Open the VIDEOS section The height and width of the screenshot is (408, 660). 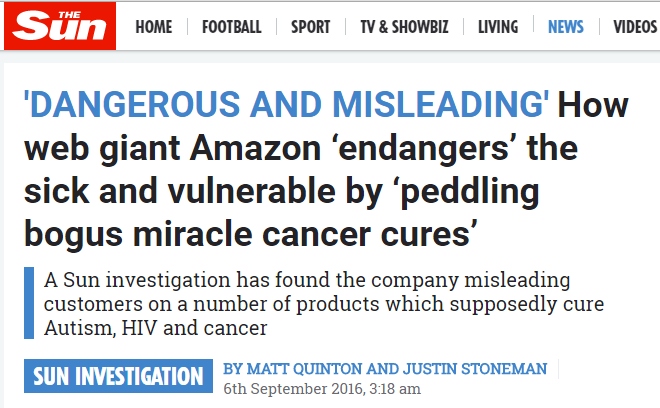click(635, 27)
